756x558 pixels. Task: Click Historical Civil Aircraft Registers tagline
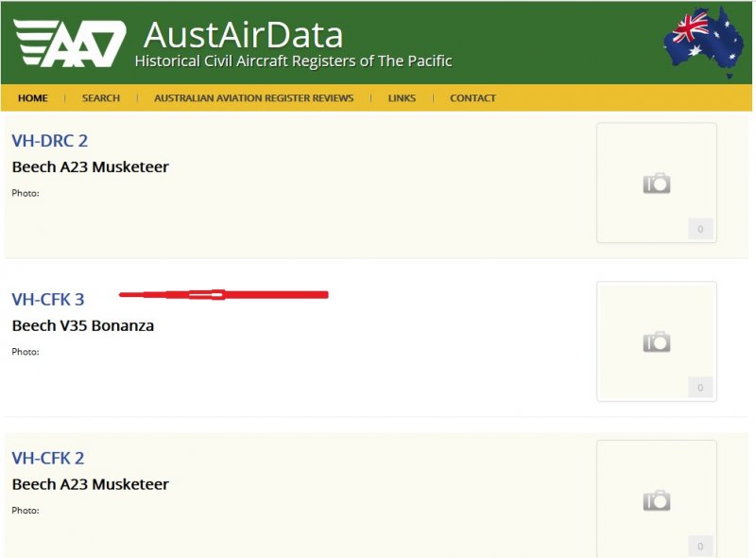pos(293,61)
